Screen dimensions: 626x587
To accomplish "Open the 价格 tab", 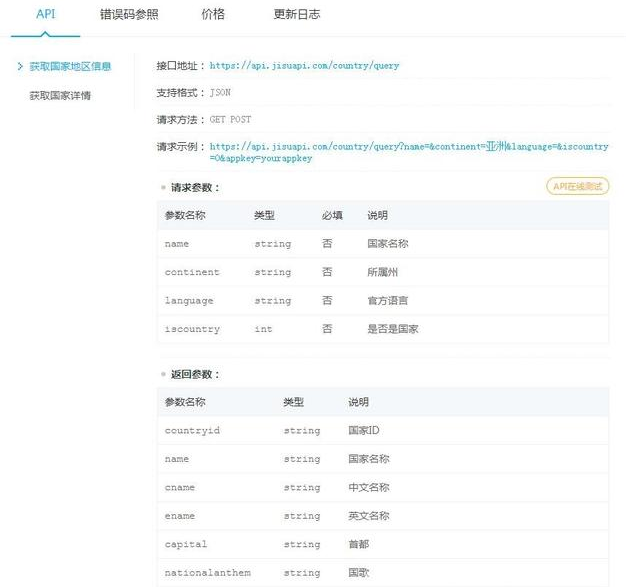I will (213, 14).
